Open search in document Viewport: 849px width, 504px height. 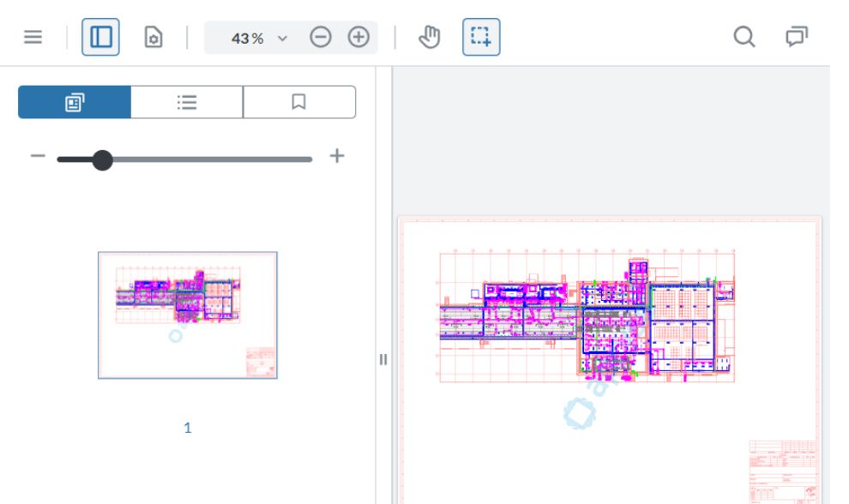pos(744,38)
